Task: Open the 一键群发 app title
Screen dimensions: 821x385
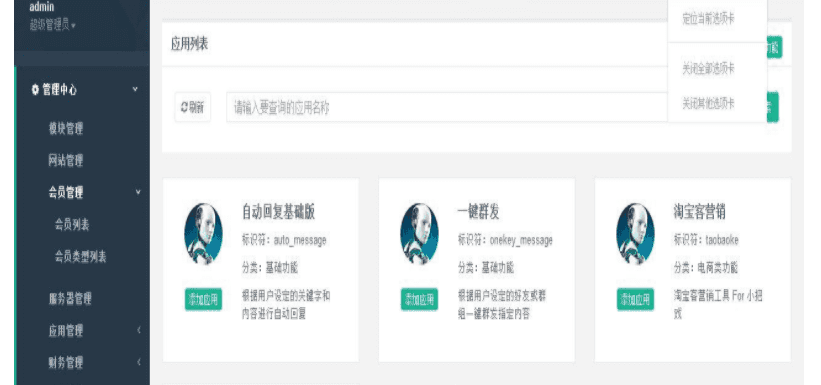Action: point(479,212)
